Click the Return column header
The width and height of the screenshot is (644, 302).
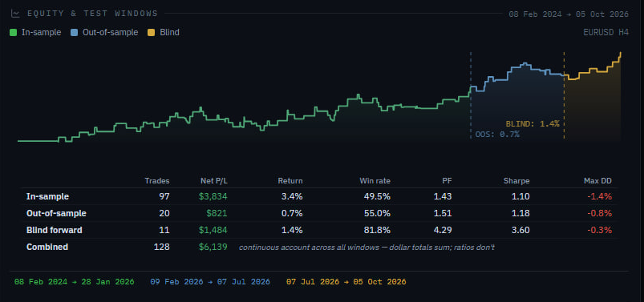(290, 181)
